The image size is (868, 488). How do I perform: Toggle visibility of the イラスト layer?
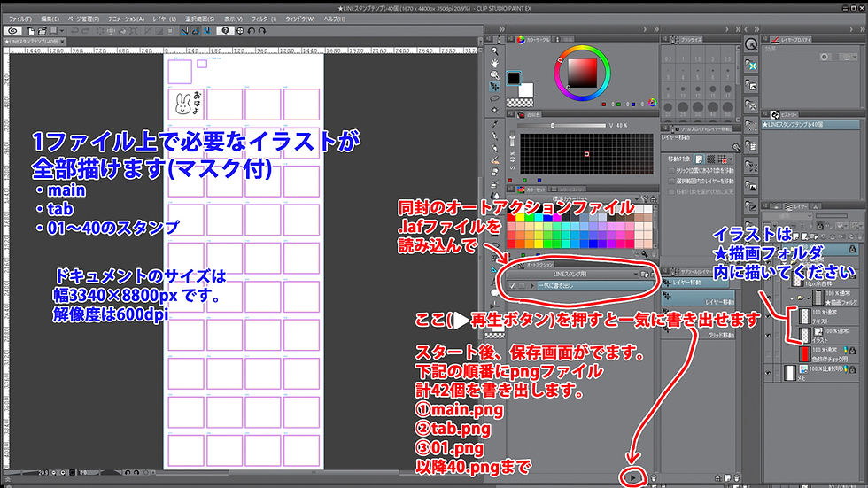(768, 336)
